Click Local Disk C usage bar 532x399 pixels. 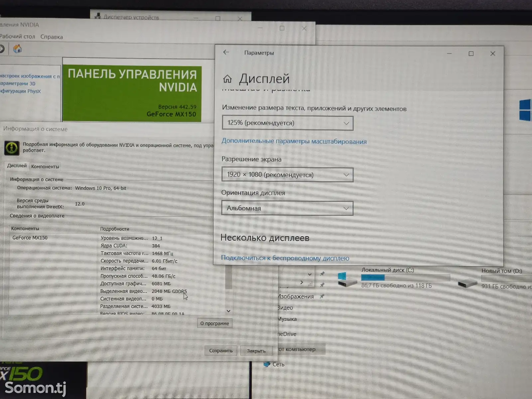coord(405,277)
